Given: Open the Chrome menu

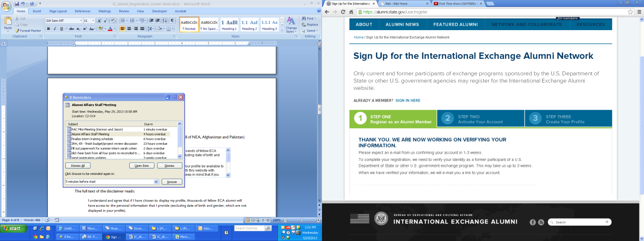Looking at the screenshot, I should pyautogui.click(x=639, y=12).
